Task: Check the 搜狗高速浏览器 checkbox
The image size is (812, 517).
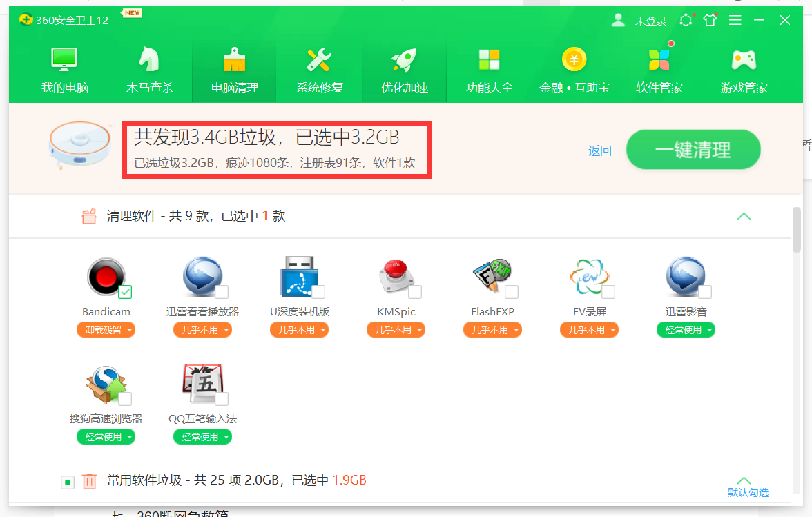Action: coord(125,399)
